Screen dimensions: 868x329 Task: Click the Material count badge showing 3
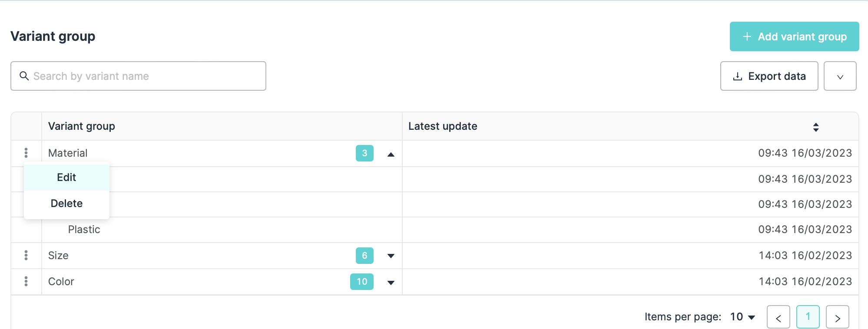click(x=364, y=153)
